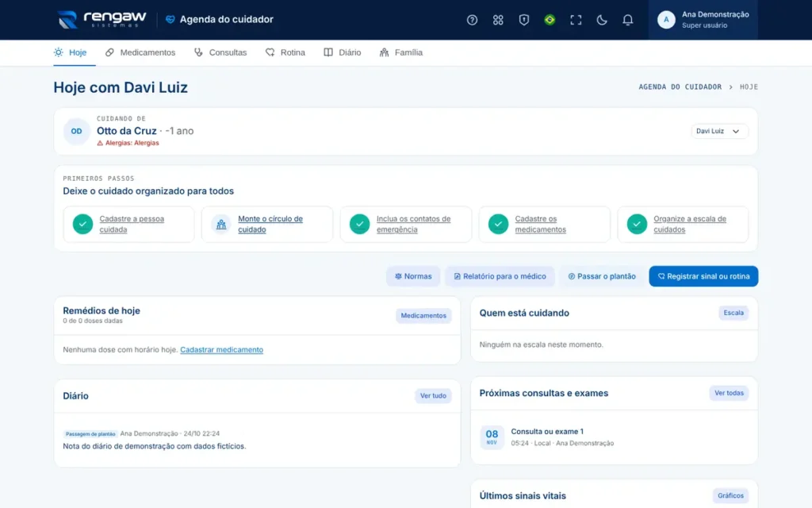
Task: Click Passar o plantão button
Action: pyautogui.click(x=602, y=276)
